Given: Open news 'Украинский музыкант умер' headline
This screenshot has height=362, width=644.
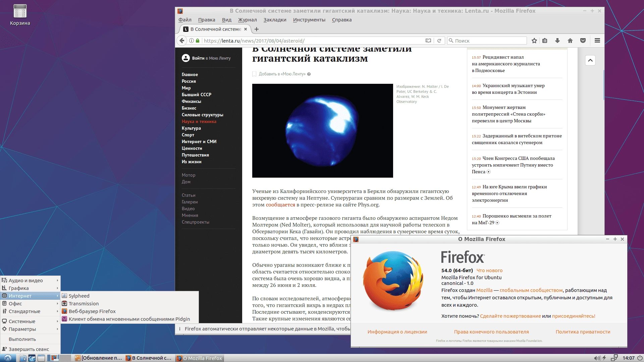Looking at the screenshot, I should (x=508, y=89).
